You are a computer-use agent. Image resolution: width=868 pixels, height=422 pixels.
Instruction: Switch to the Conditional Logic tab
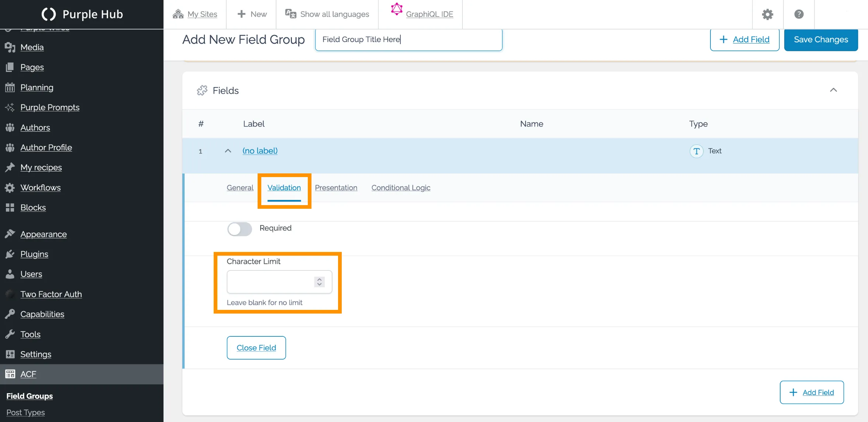pyautogui.click(x=401, y=187)
